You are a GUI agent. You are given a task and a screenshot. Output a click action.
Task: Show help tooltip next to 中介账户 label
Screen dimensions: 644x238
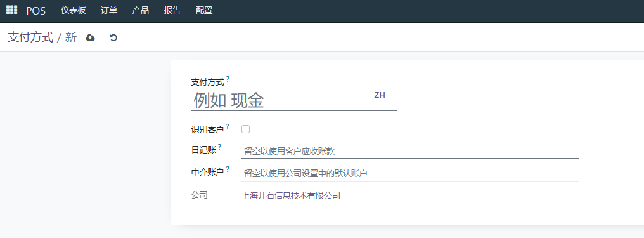point(228,169)
